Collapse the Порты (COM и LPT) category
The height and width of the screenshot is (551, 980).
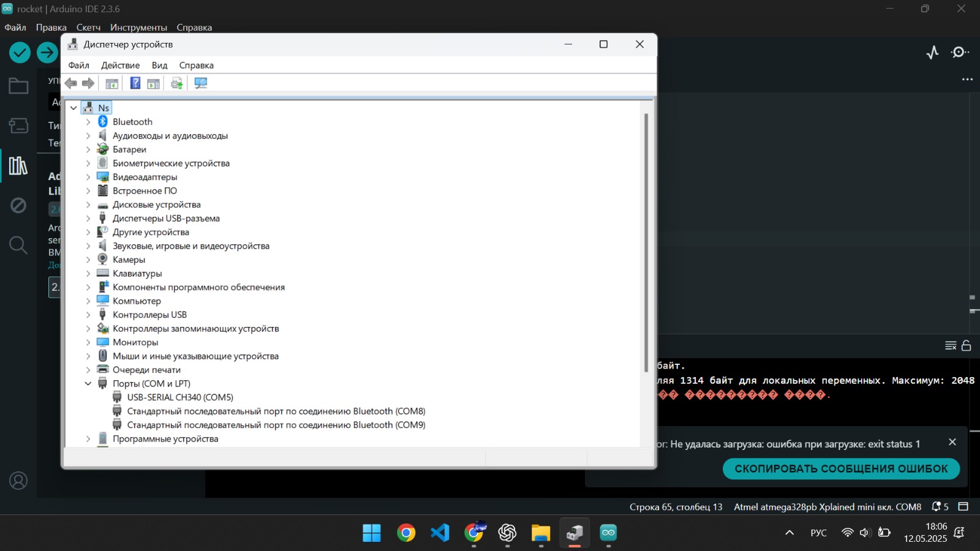pos(88,383)
